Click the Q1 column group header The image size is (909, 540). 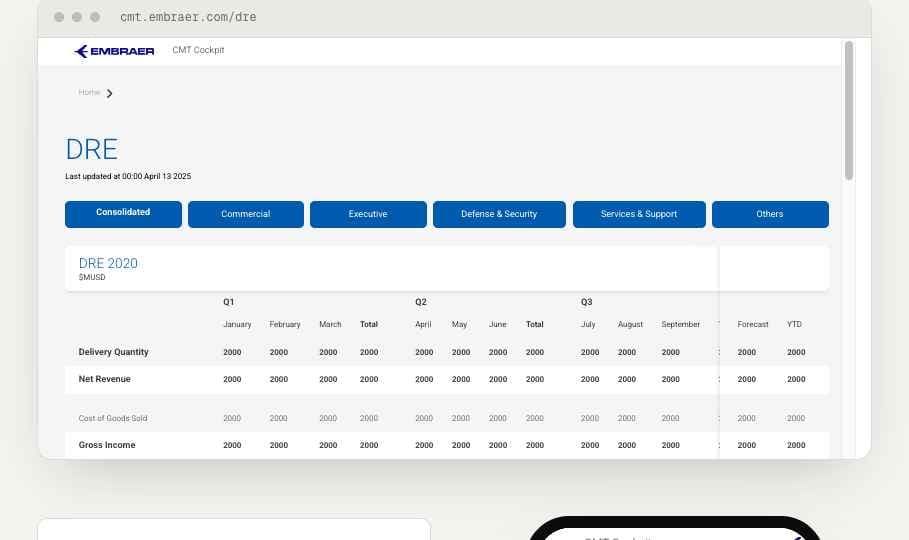[x=229, y=302]
